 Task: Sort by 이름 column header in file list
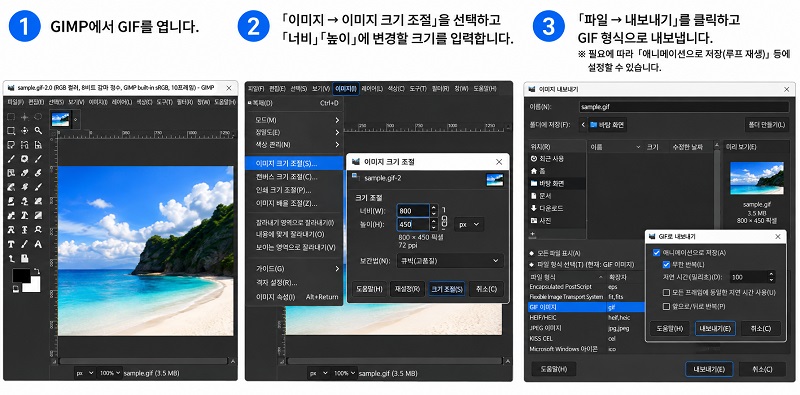(615, 147)
